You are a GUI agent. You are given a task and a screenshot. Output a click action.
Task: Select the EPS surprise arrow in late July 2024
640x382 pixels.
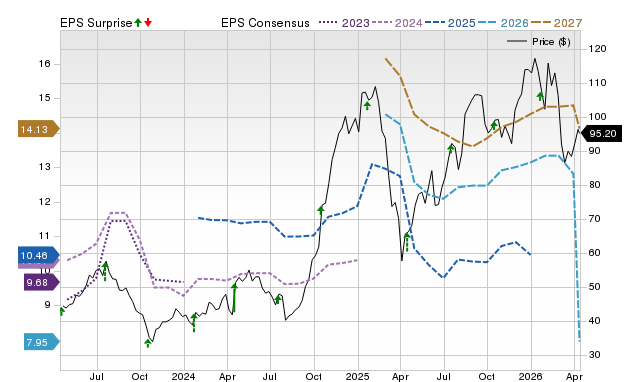[278, 299]
